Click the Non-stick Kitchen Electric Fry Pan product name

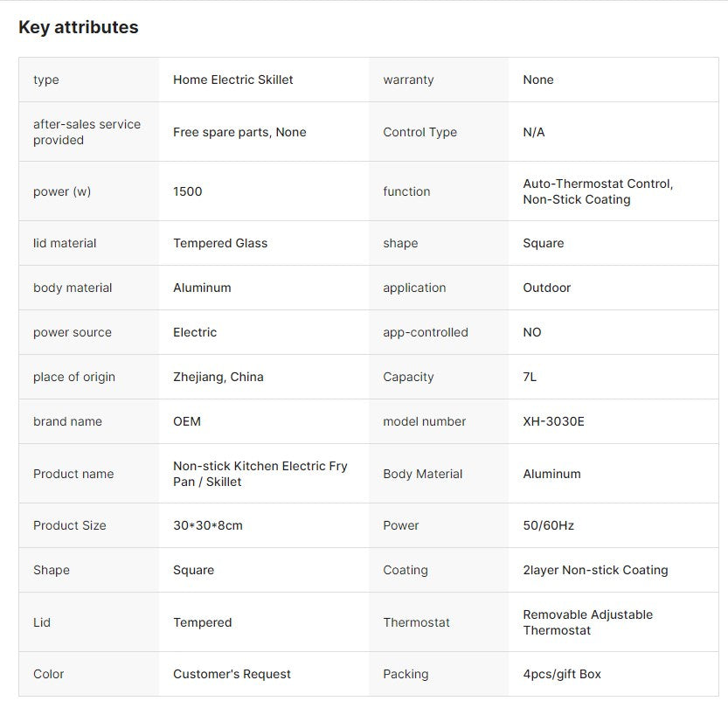point(260,474)
